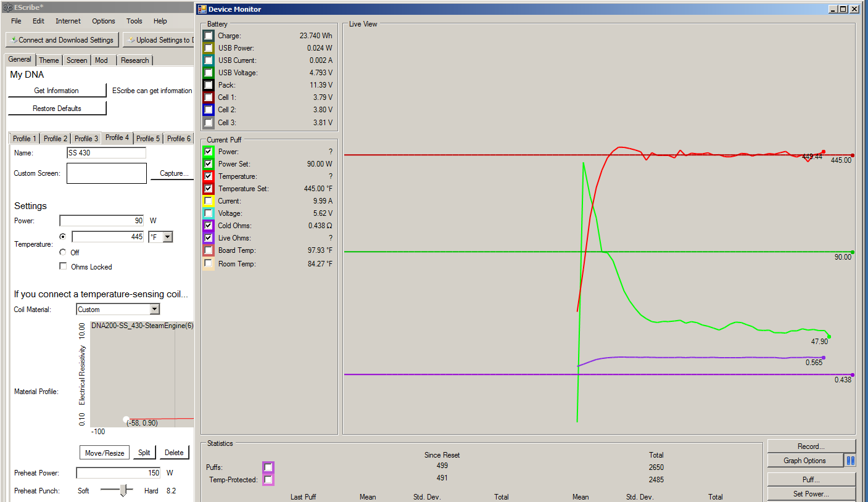Click the pause icon beside Graph Options
868x502 pixels.
pos(850,461)
